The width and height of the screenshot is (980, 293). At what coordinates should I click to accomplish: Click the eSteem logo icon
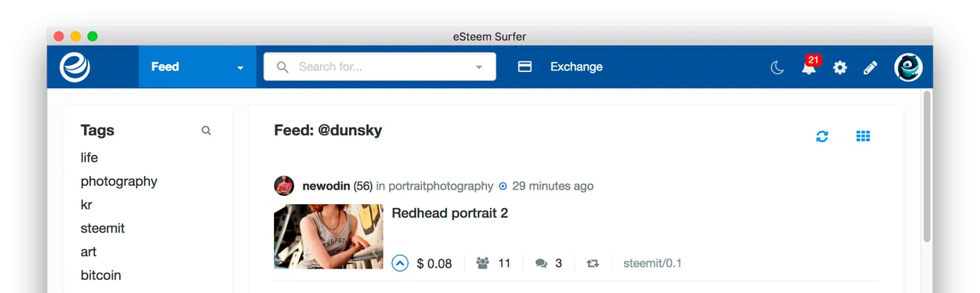click(75, 67)
